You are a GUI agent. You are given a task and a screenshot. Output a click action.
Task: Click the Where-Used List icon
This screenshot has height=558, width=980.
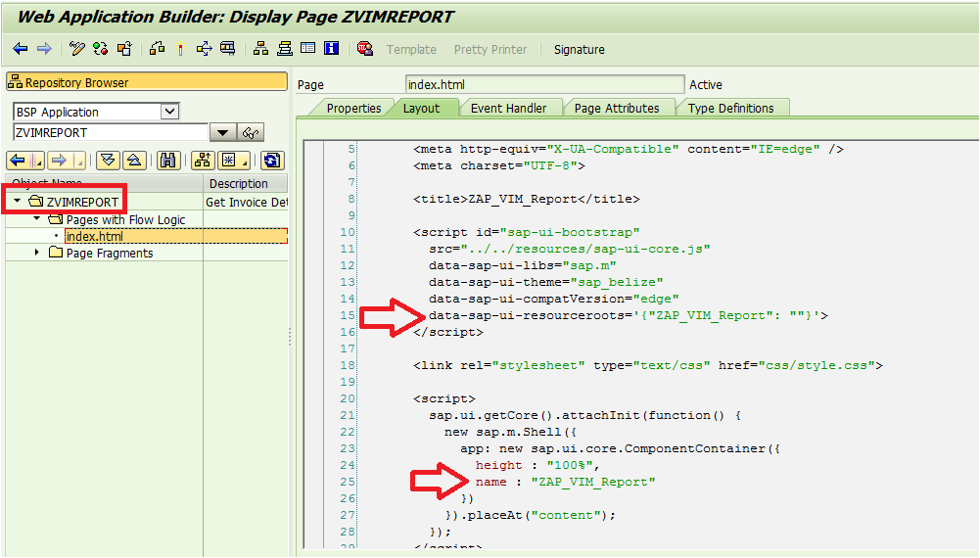tap(228, 49)
